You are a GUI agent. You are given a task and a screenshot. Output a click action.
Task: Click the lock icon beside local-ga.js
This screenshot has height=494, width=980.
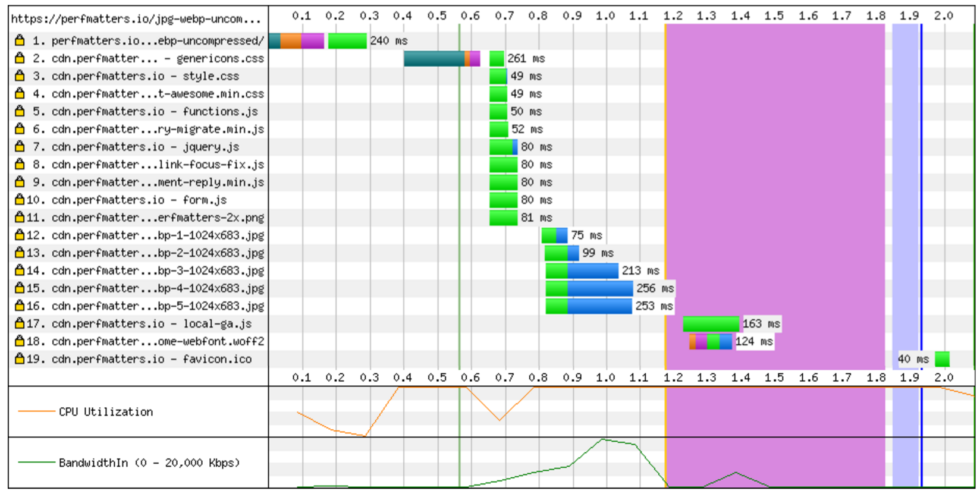[20, 323]
